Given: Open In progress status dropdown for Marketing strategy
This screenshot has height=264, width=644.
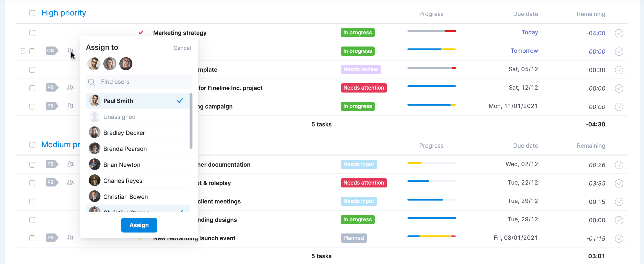Looking at the screenshot, I should click(357, 33).
